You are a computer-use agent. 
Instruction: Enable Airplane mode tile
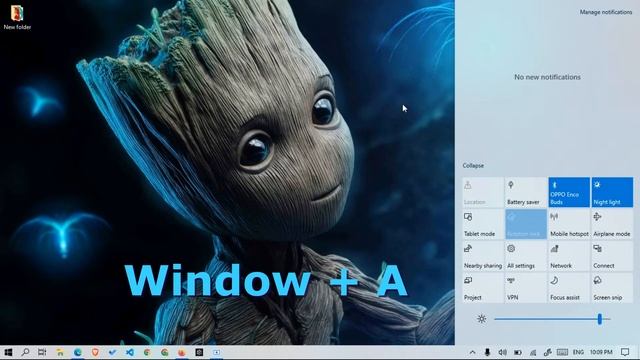pyautogui.click(x=612, y=224)
